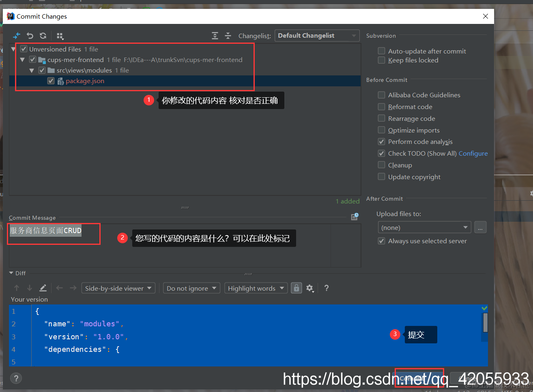Click the Commit button
Viewport: 533px width, 392px height.
(419, 378)
